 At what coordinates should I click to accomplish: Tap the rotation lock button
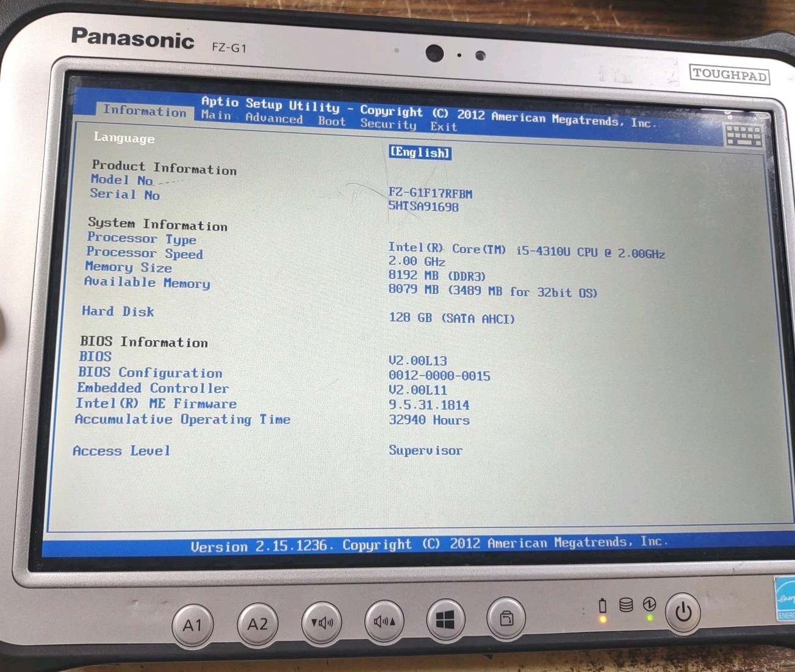(x=506, y=619)
